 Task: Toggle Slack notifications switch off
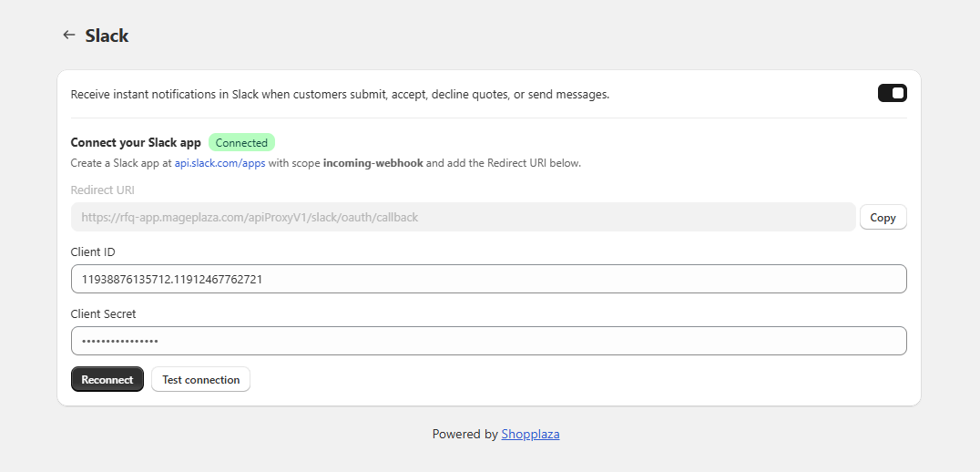(x=892, y=93)
